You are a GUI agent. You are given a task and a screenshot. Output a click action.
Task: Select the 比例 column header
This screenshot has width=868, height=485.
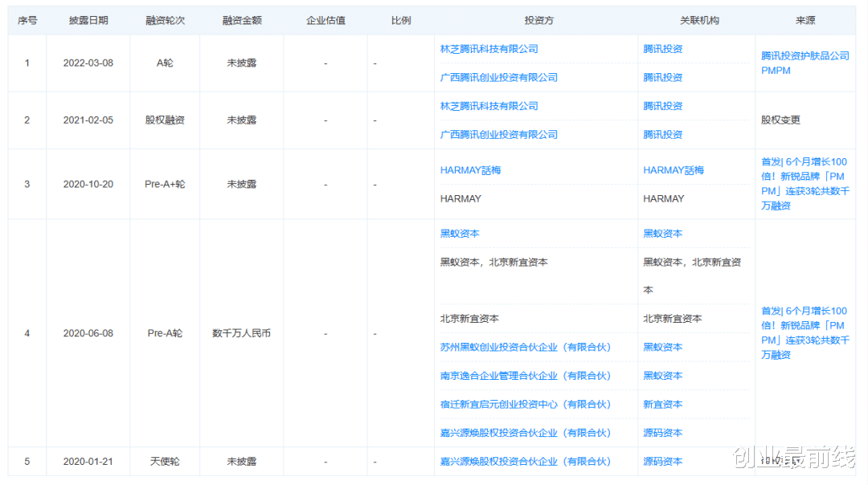(x=401, y=20)
